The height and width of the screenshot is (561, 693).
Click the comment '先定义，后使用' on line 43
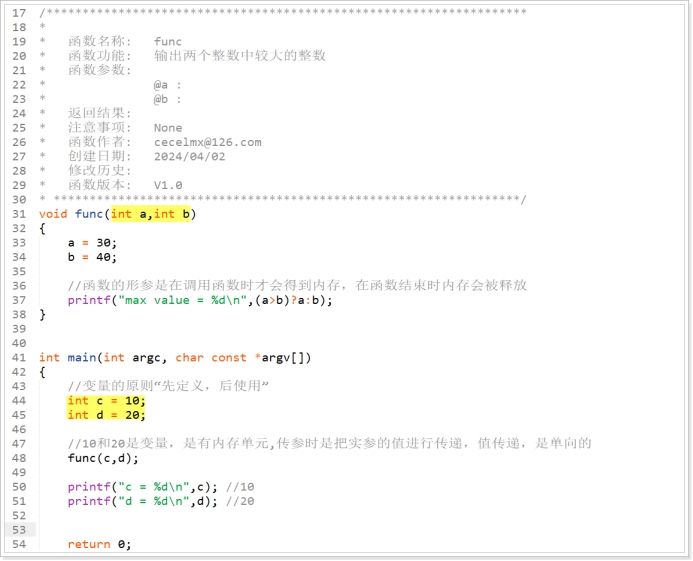[168, 386]
